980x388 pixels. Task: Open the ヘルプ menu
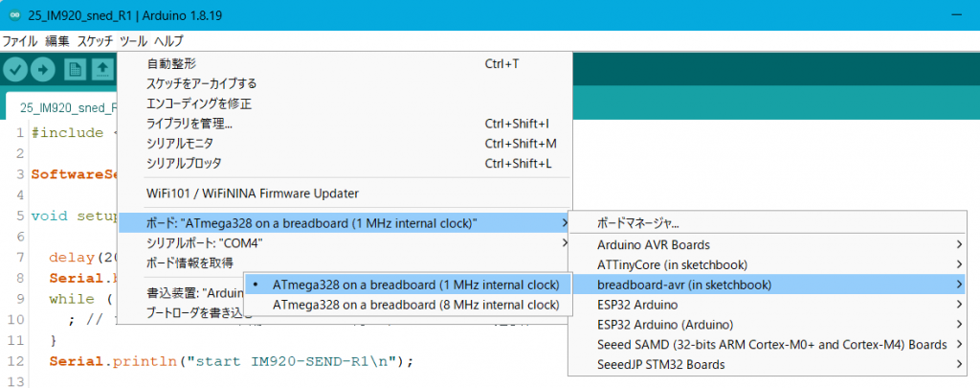click(168, 41)
